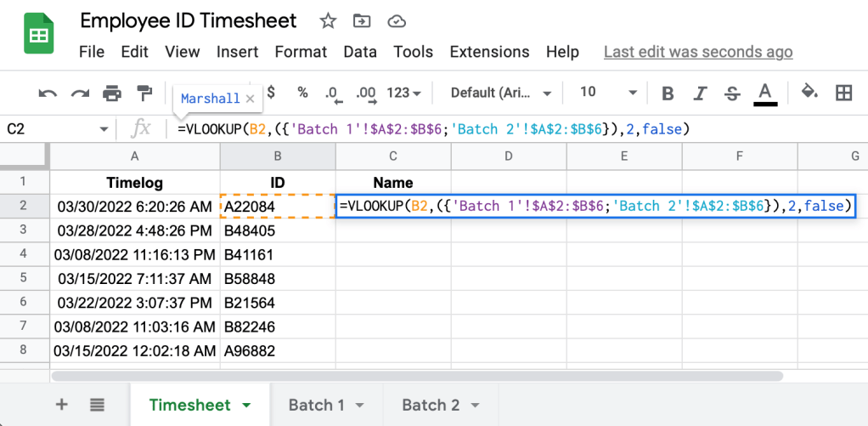Open the 123 number format dropdown
Image resolution: width=868 pixels, height=426 pixels.
[404, 93]
